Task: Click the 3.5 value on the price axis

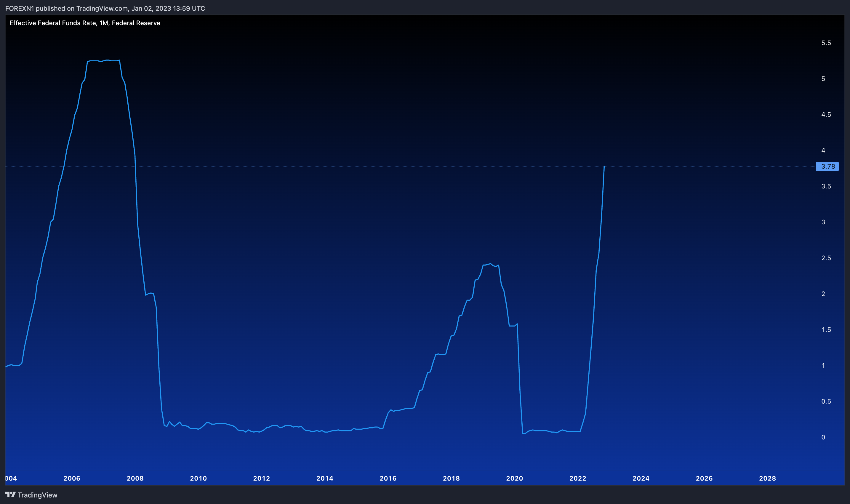Action: pyautogui.click(x=826, y=186)
